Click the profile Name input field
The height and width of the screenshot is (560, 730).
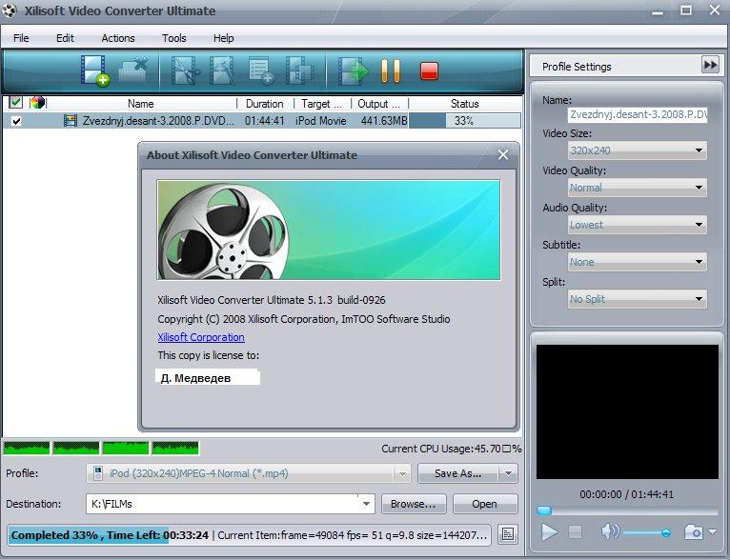[x=638, y=114]
